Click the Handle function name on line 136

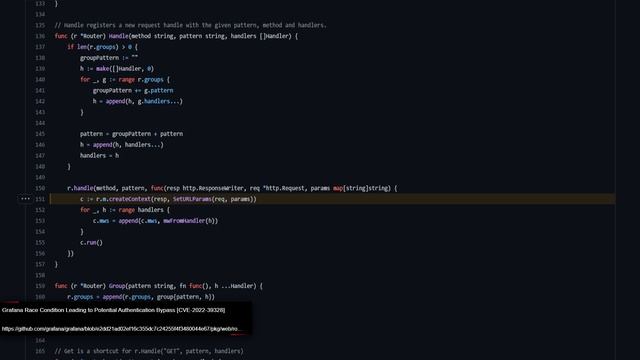(118, 36)
